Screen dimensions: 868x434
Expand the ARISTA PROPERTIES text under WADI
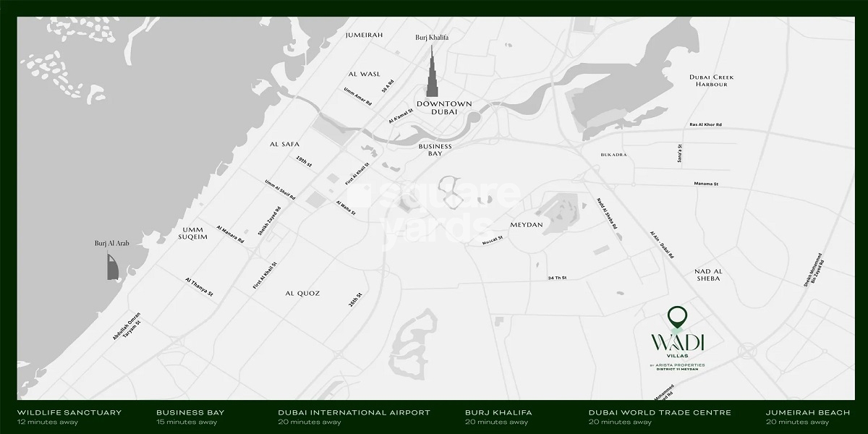point(678,364)
